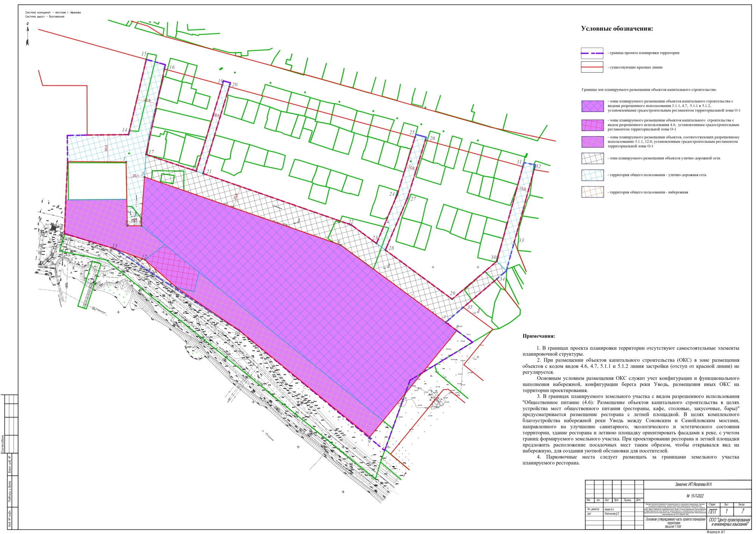This screenshot has height=534, width=756.
Task: Click the 'Взам. инв. №' side stamp label
Action: [10, 464]
